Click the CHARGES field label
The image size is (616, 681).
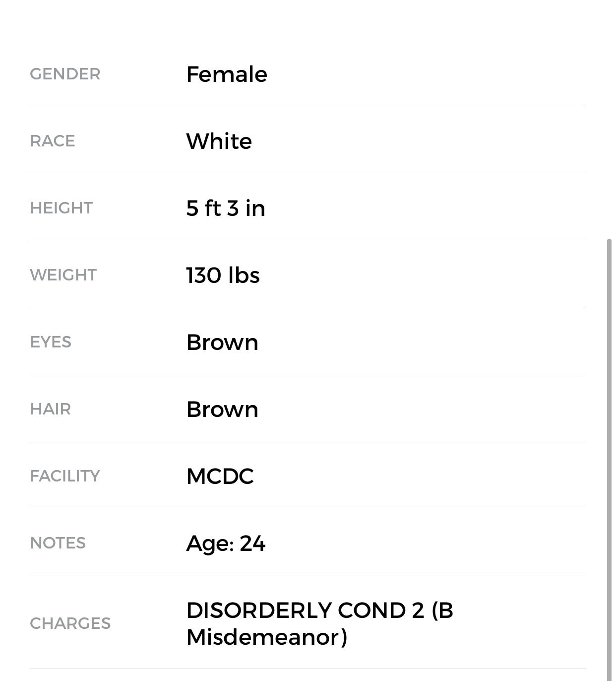point(70,623)
